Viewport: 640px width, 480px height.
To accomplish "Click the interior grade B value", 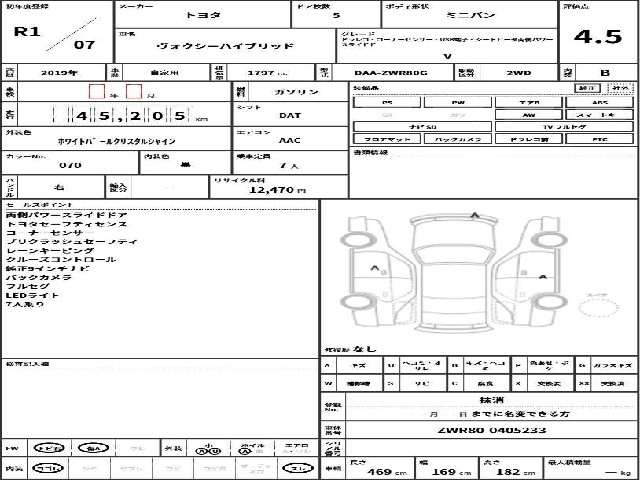I will 605,73.
